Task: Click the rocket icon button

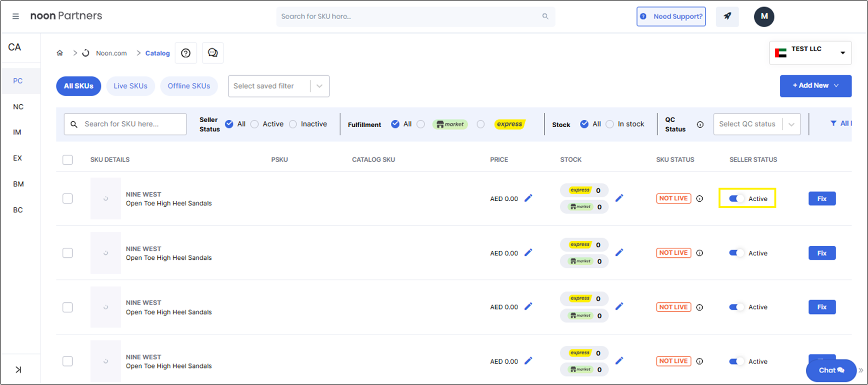Action: click(x=727, y=17)
